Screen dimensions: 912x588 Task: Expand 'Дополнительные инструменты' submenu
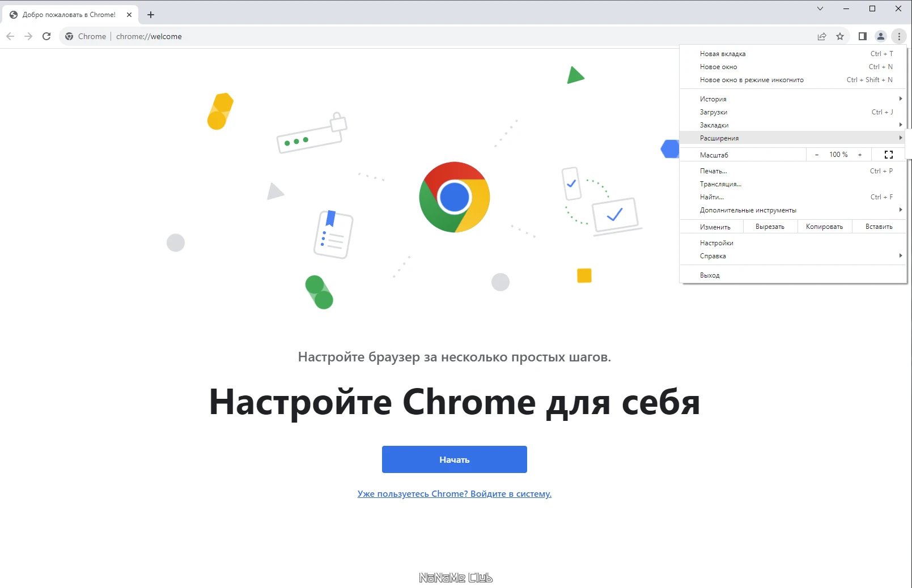coord(793,210)
